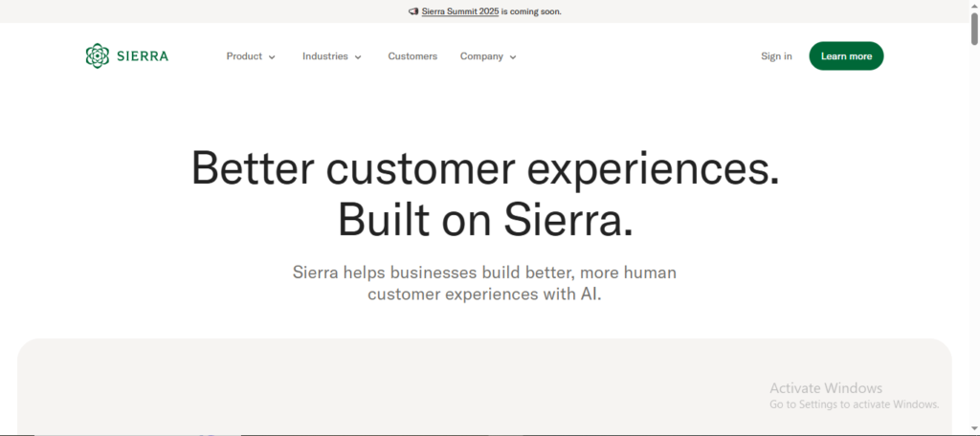
Task: Expand the chevron next to Product
Action: coord(272,57)
